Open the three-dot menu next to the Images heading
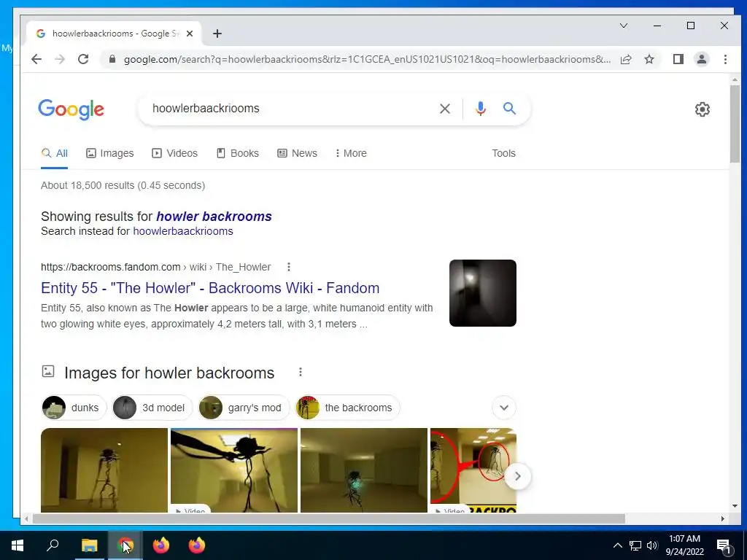Screen dimensions: 747x560 click(x=300, y=372)
